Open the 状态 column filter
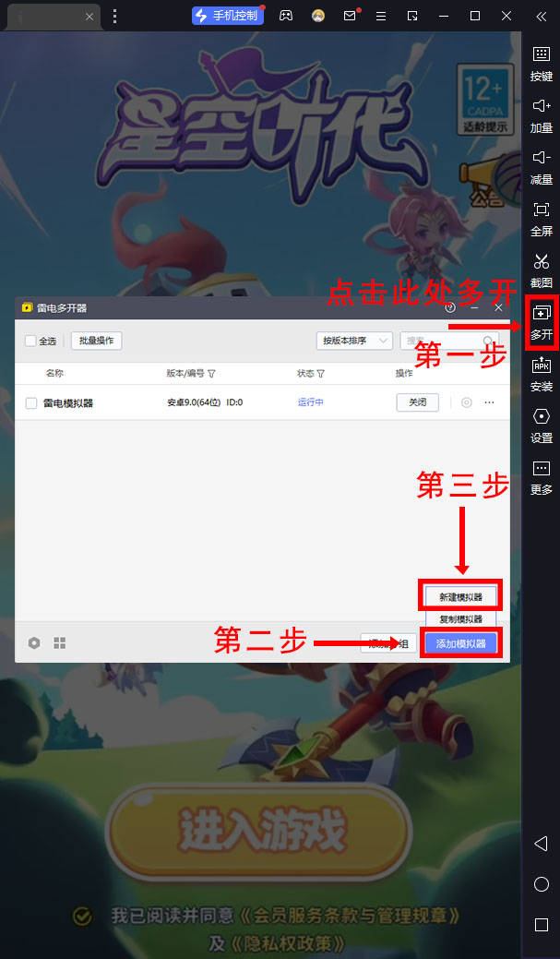 click(320, 374)
